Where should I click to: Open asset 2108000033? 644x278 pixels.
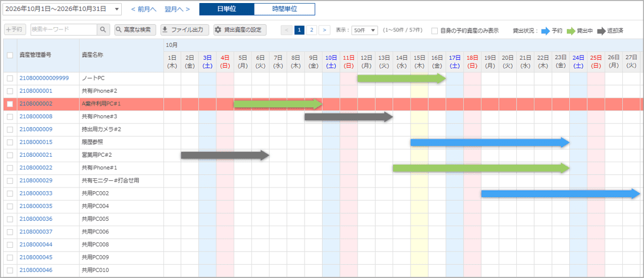(36, 194)
